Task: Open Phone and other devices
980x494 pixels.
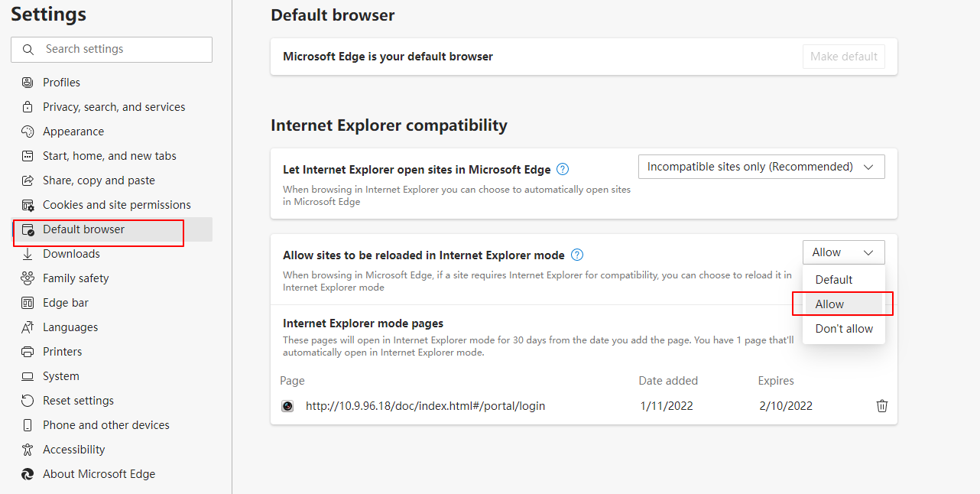Action: [x=112, y=425]
